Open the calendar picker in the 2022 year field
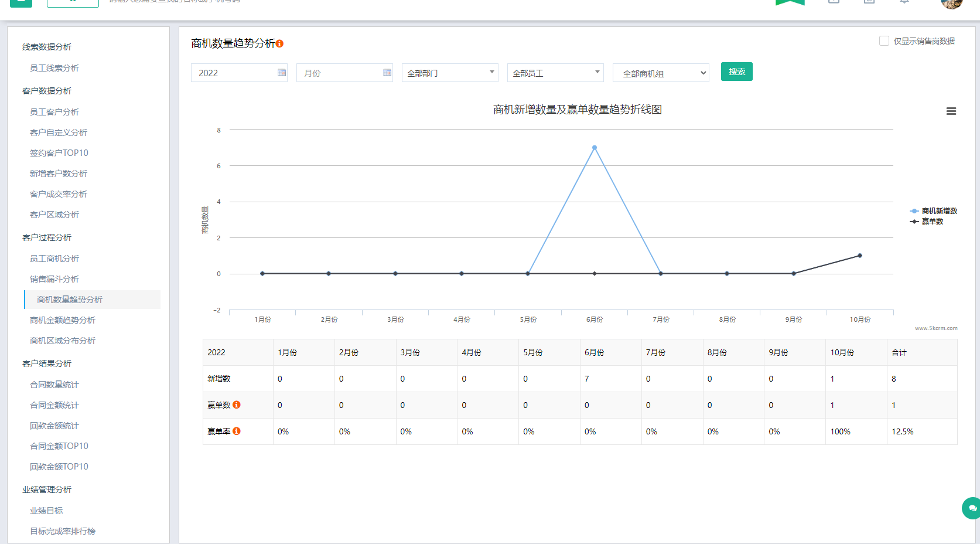This screenshot has width=980, height=544. tap(282, 72)
